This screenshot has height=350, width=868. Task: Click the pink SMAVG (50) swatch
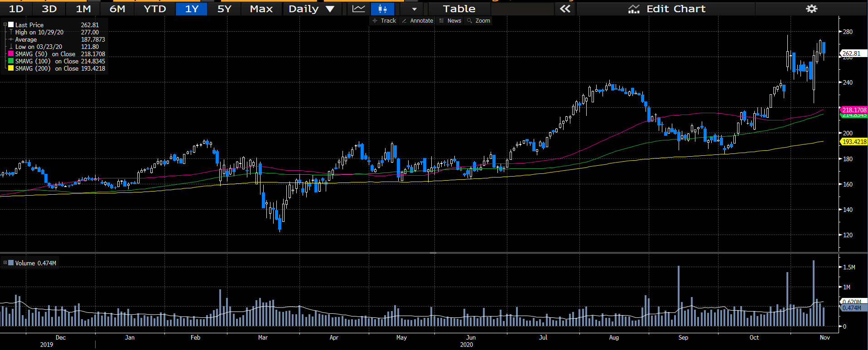coord(11,54)
